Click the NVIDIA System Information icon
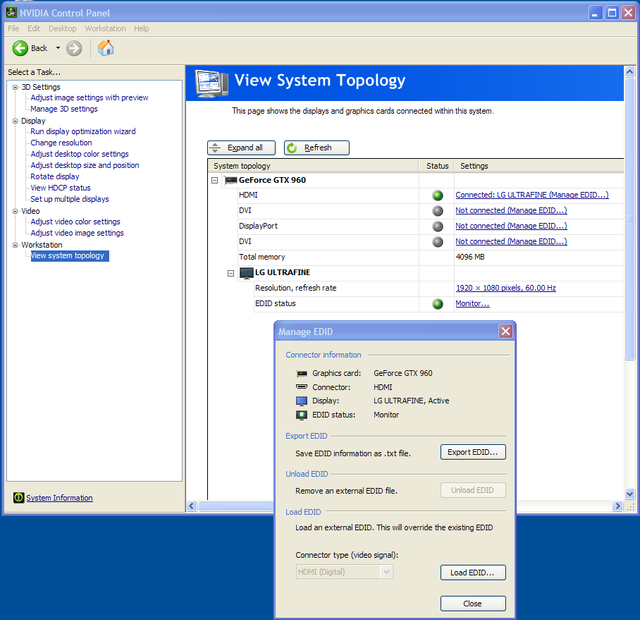Viewport: 640px width, 620px height. coord(18,498)
